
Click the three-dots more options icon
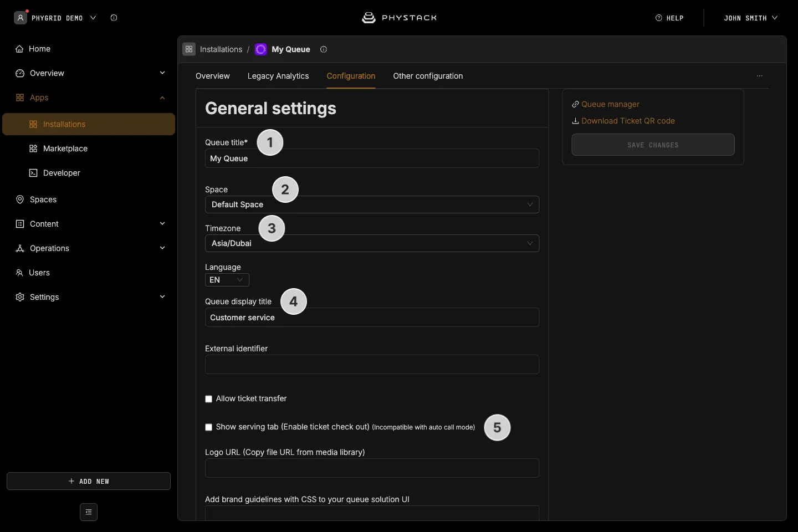coord(760,76)
